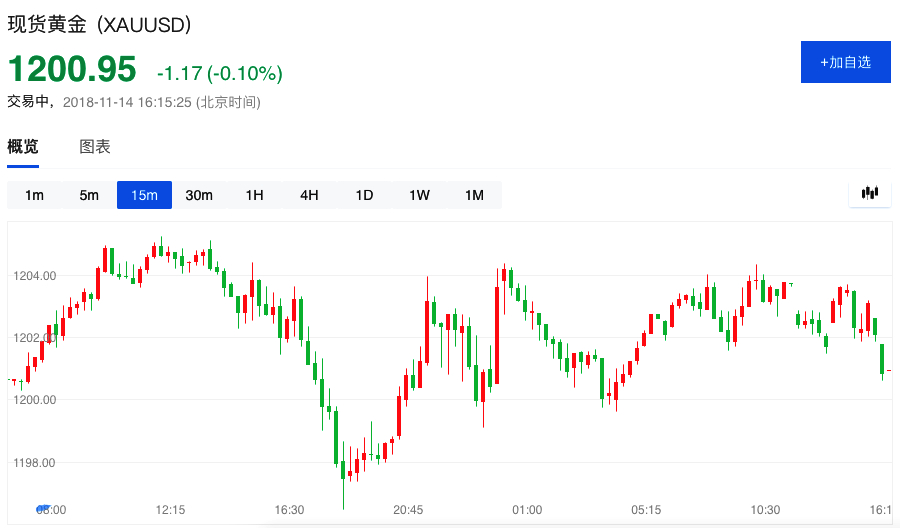The image size is (900, 528).
Task: Click the 现货黄金 (XAUUSD) title
Action: click(x=99, y=25)
